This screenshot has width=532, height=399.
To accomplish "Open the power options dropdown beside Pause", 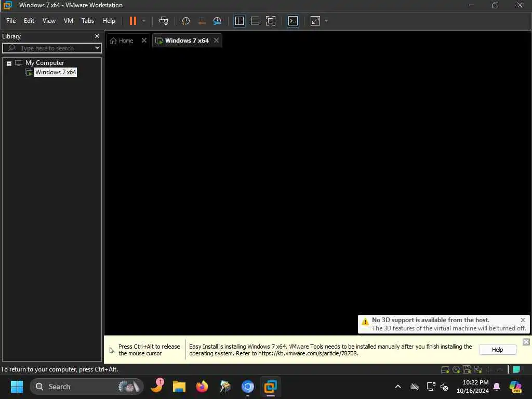I will (144, 21).
